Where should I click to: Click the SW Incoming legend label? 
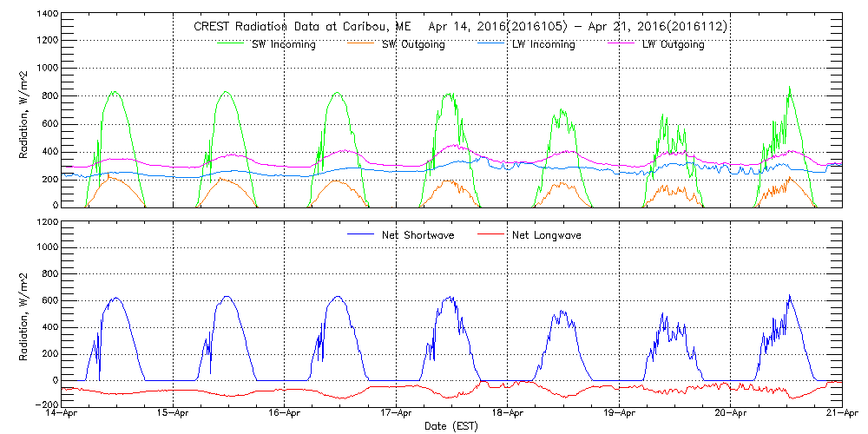(x=285, y=45)
